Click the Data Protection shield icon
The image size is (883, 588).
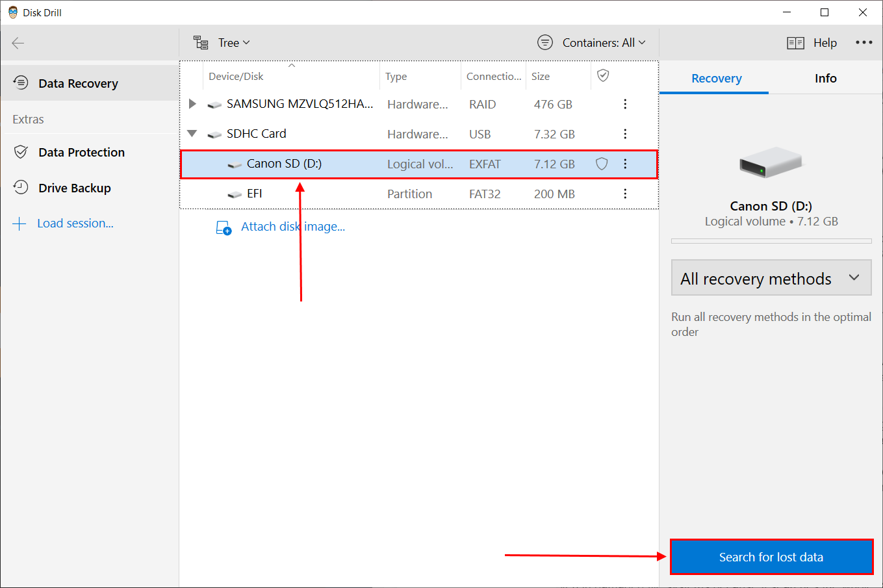(x=21, y=151)
